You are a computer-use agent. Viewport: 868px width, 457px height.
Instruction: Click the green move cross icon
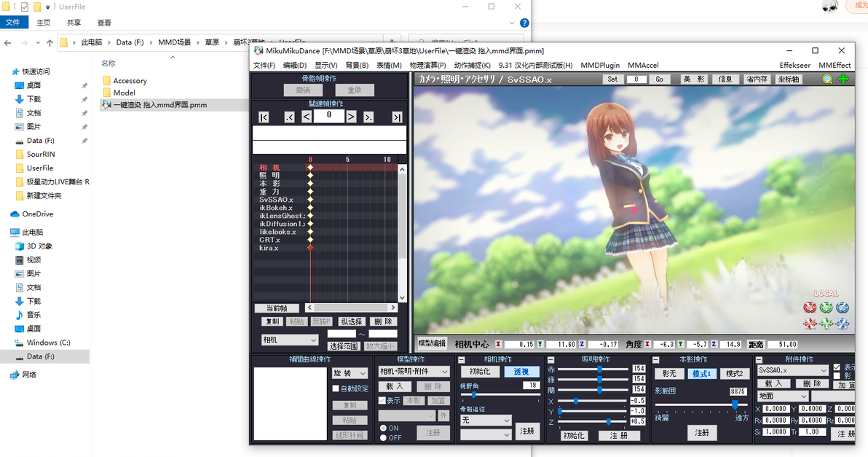tap(843, 79)
